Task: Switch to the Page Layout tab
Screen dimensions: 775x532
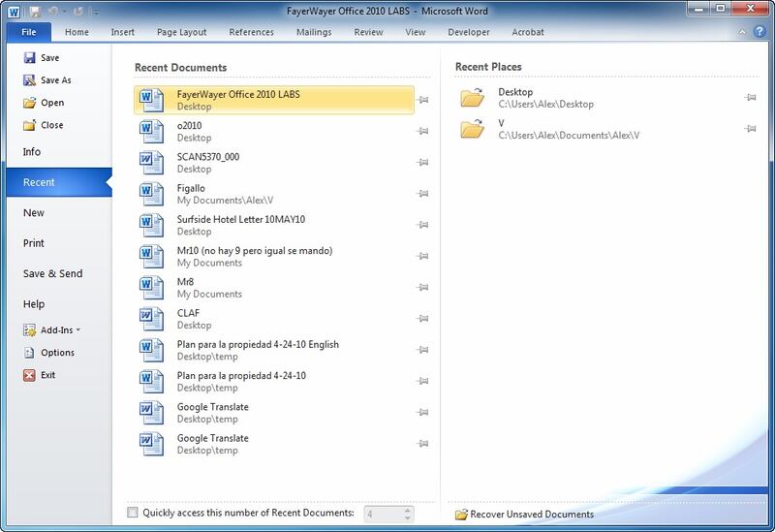Action: (x=181, y=32)
